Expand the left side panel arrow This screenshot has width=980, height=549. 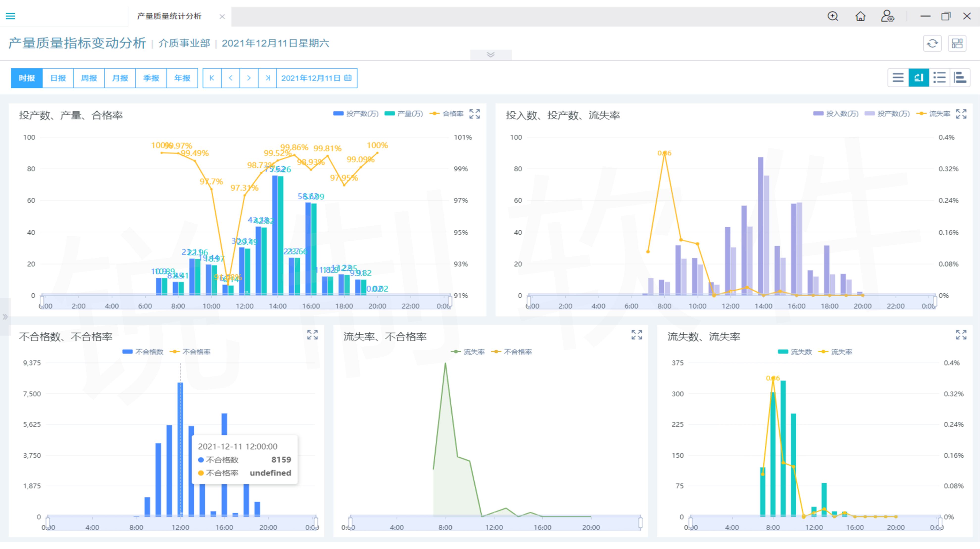click(x=5, y=317)
